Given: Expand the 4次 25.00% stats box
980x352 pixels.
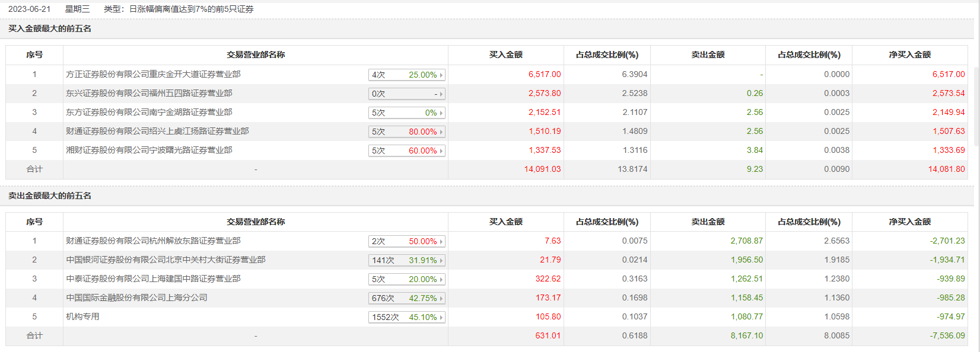Looking at the screenshot, I should coord(406,75).
